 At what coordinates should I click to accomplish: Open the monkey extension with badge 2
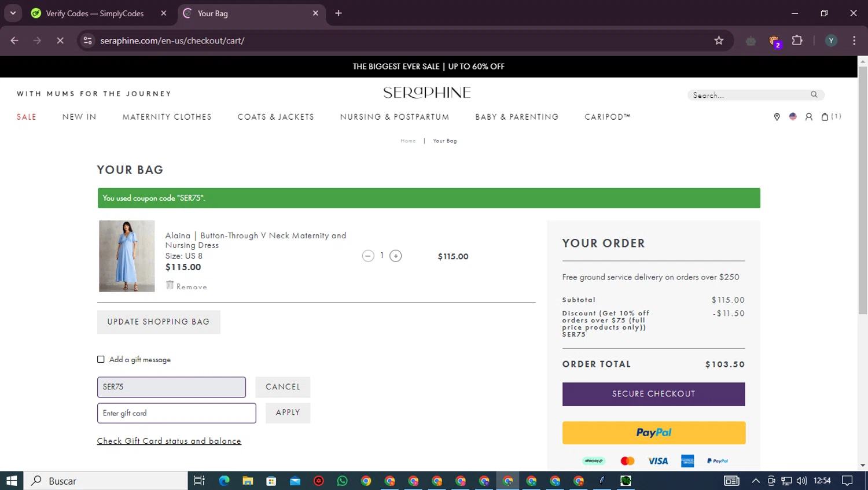pyautogui.click(x=774, y=41)
